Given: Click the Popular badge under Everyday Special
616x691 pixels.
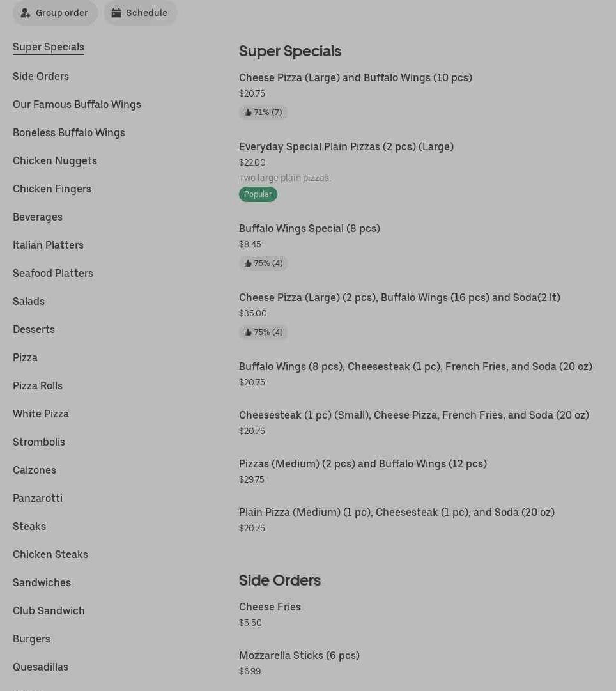Looking at the screenshot, I should pos(258,194).
